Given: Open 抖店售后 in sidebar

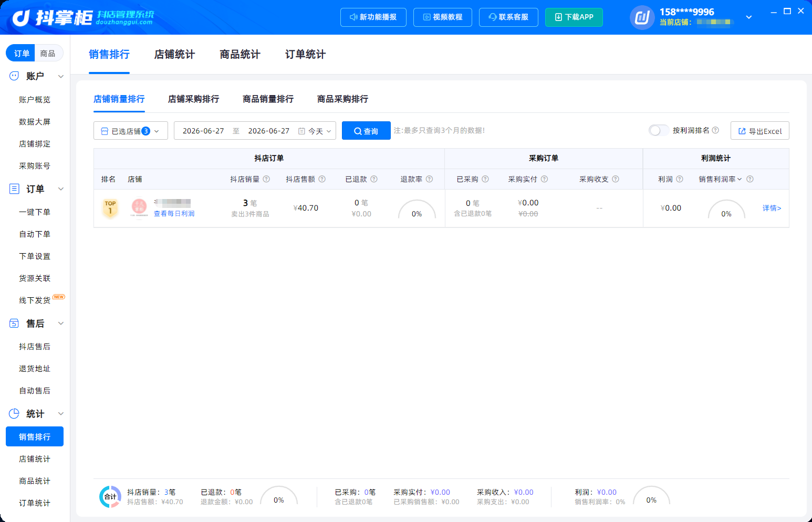Looking at the screenshot, I should point(35,347).
